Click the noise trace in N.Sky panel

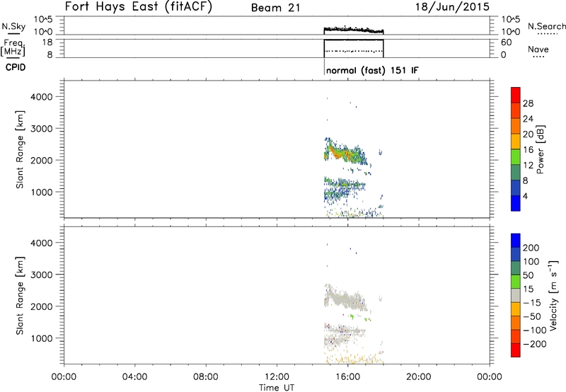pos(354,29)
